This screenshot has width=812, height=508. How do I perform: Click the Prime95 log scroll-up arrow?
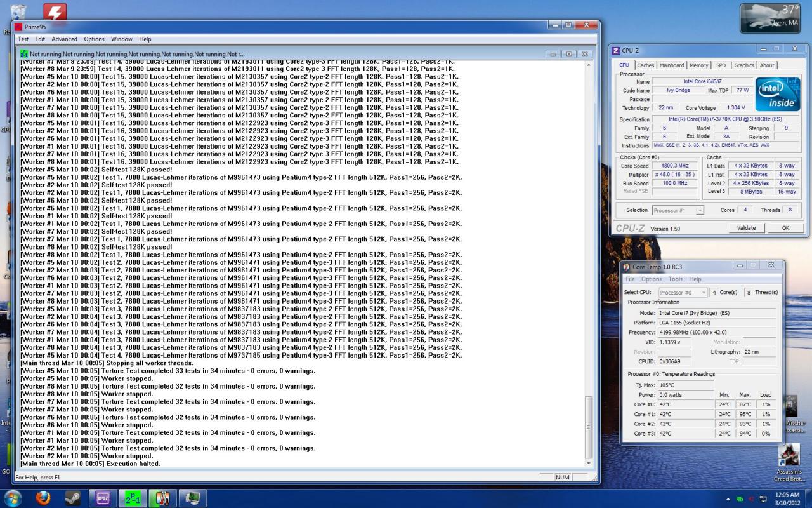(x=589, y=65)
